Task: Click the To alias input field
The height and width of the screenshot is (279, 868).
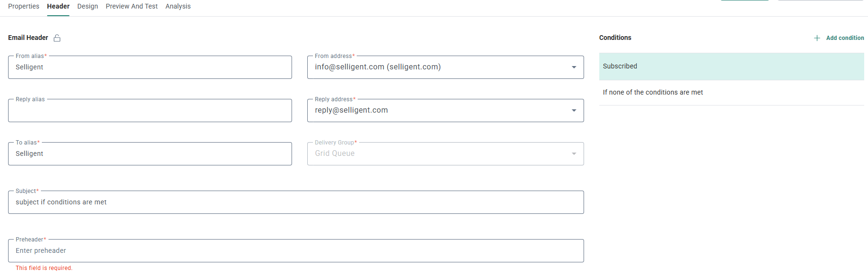Action: click(150, 154)
